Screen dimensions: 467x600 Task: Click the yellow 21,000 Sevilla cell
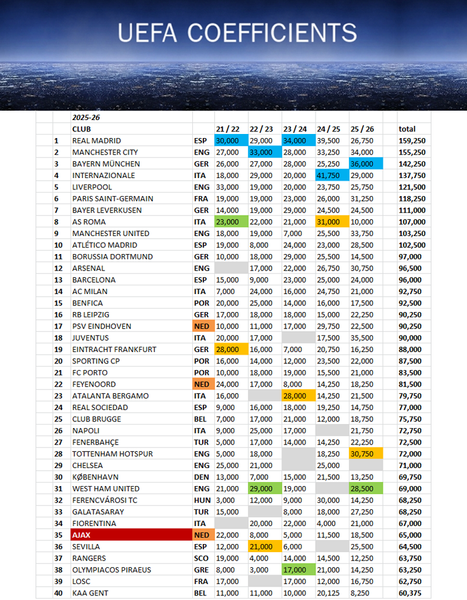click(x=265, y=546)
